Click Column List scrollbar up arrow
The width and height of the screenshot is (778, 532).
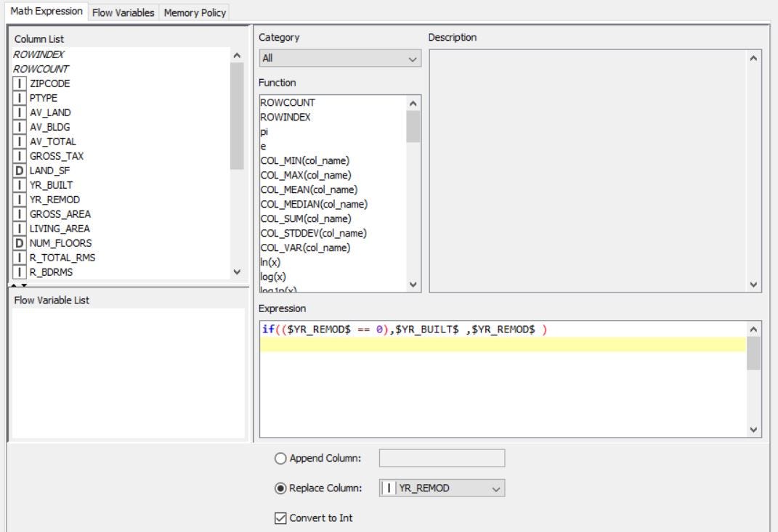point(237,56)
